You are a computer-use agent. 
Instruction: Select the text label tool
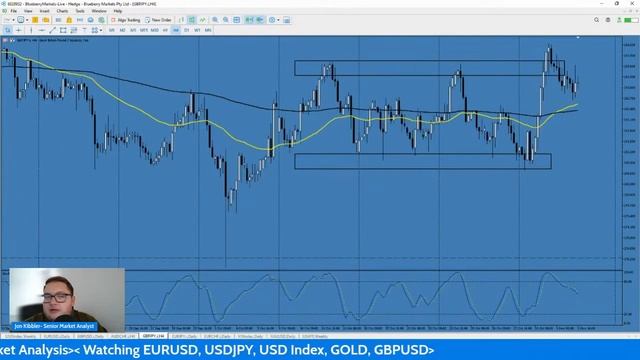(x=84, y=30)
